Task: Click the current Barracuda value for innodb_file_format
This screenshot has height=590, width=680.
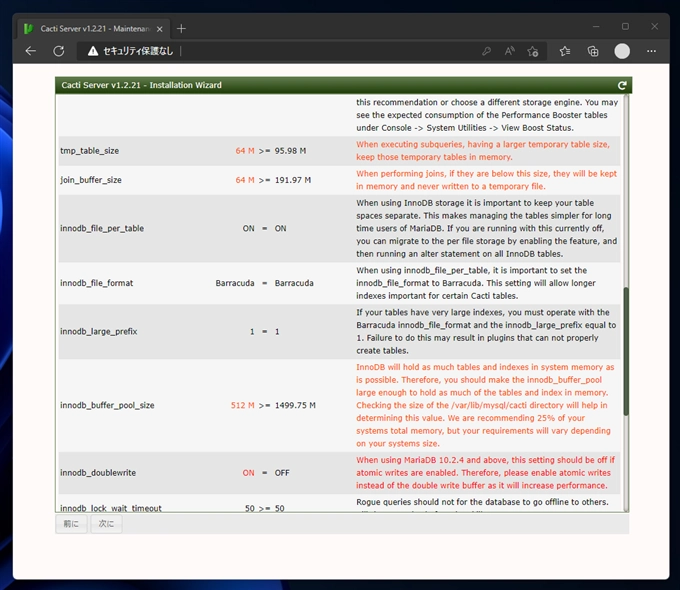Action: [235, 283]
